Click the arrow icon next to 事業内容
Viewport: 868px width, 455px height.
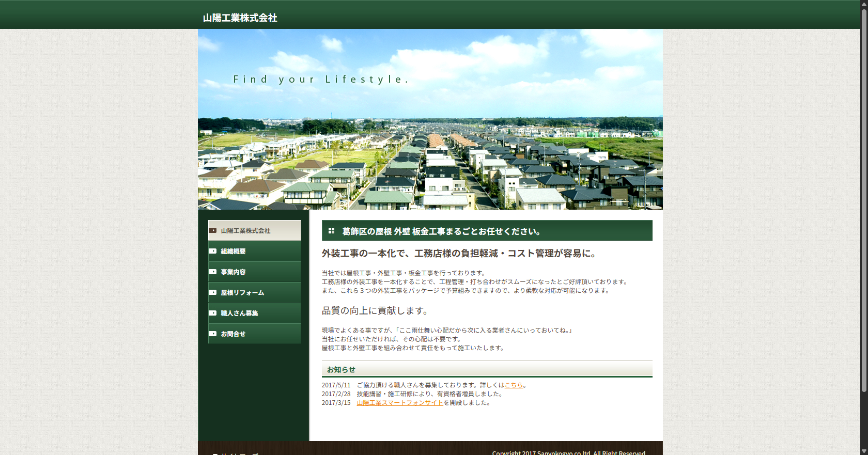[x=212, y=272]
